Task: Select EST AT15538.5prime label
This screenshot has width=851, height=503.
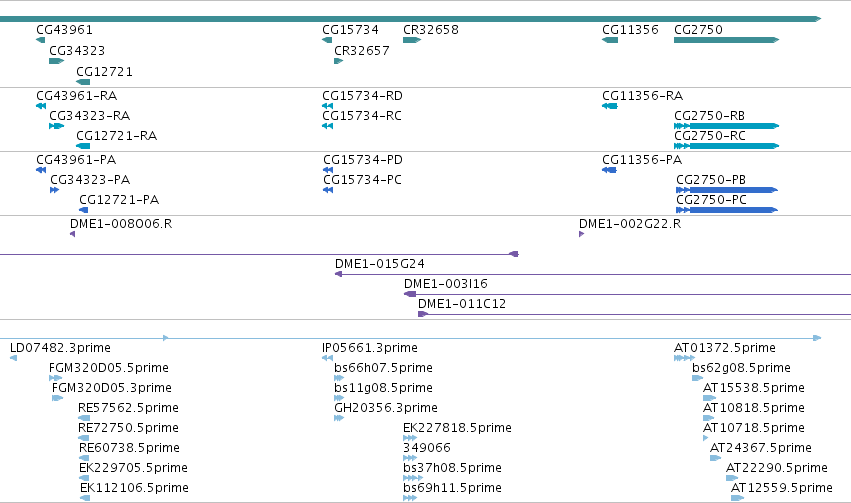Action: click(754, 388)
